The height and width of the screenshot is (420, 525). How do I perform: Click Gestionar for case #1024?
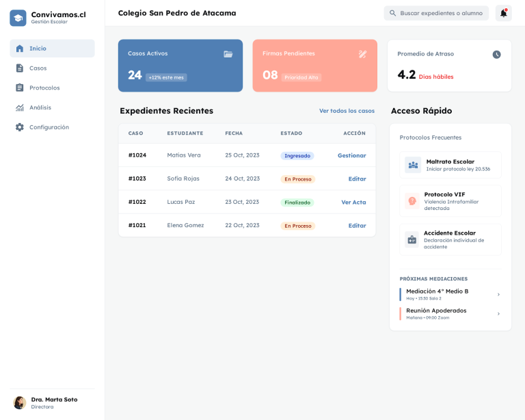pos(351,155)
